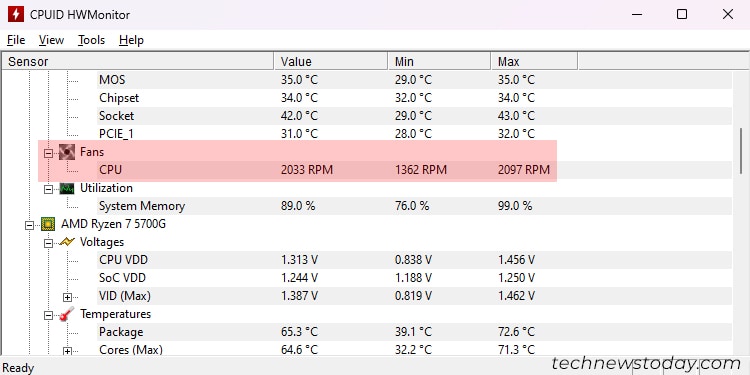Open the File menu
Image resolution: width=750 pixels, height=375 pixels.
[x=16, y=40]
